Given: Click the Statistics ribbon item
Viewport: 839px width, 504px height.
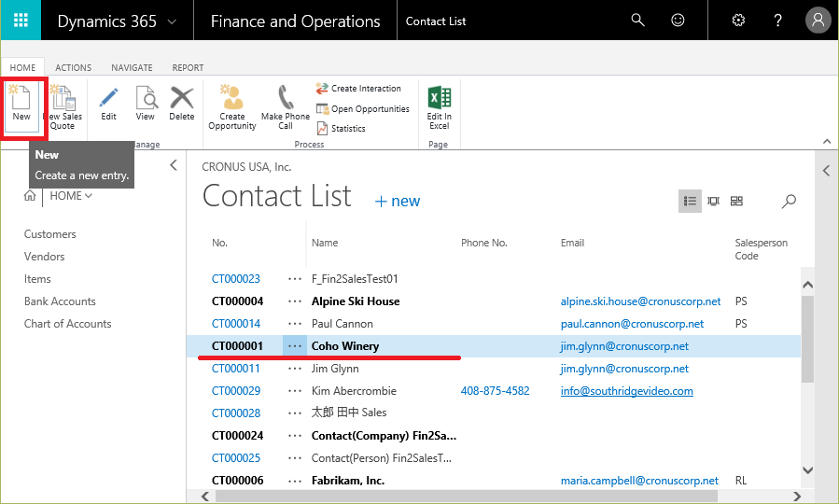Looking at the screenshot, I should point(341,129).
